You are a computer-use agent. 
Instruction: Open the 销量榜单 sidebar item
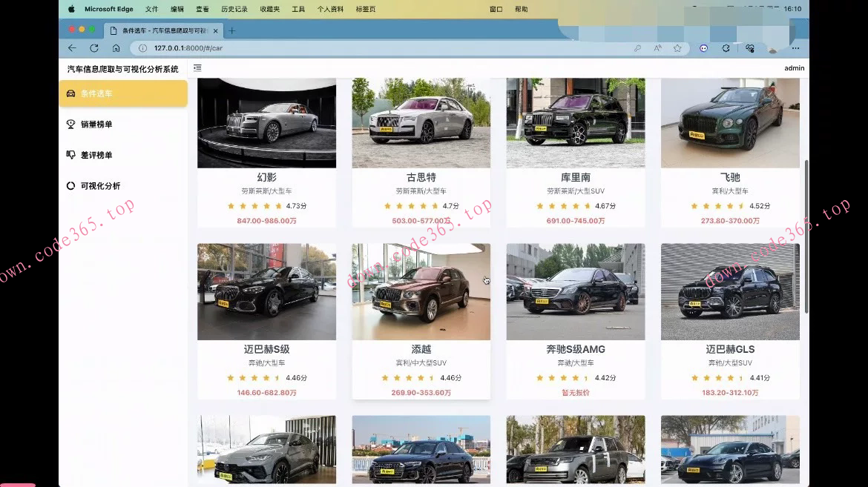(x=123, y=124)
